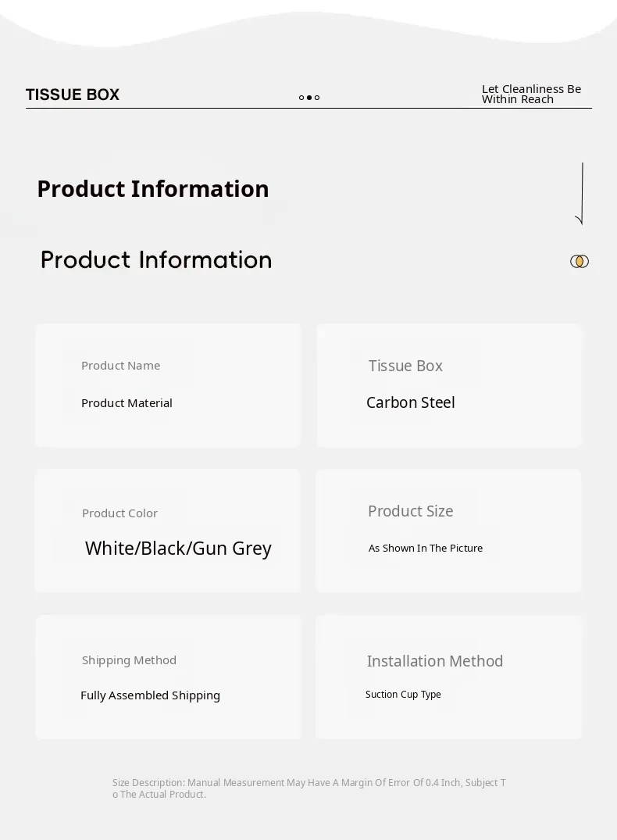The image size is (617, 840).
Task: Click the Size Description footnote text
Action: [x=308, y=788]
